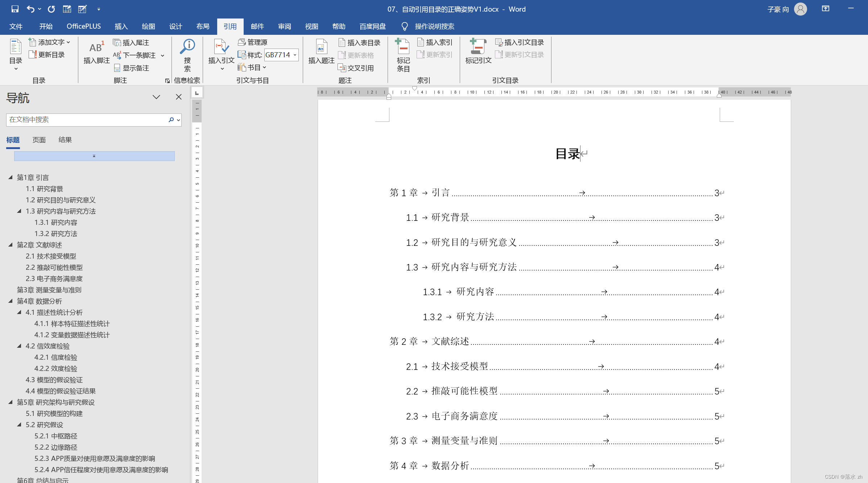Click Mark Citation (标记引文)
The width and height of the screenshot is (868, 483).
click(x=478, y=51)
